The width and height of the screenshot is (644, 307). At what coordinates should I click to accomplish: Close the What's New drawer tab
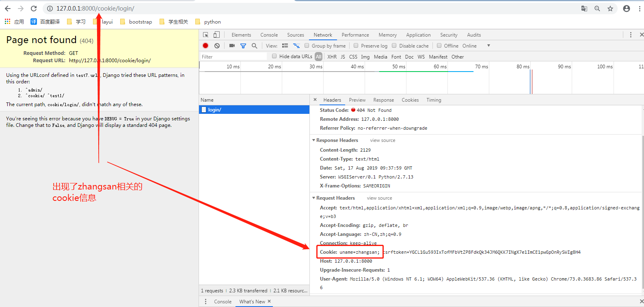[x=269, y=301]
